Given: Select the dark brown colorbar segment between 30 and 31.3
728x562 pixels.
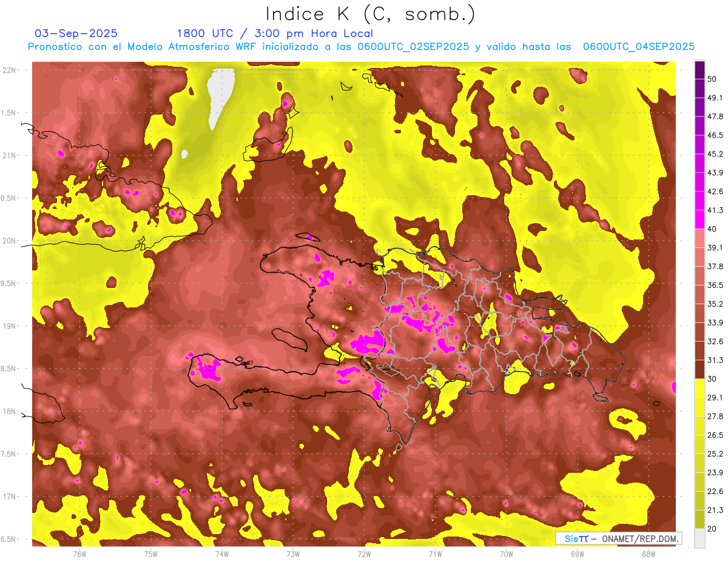Looking at the screenshot, I should [x=700, y=369].
